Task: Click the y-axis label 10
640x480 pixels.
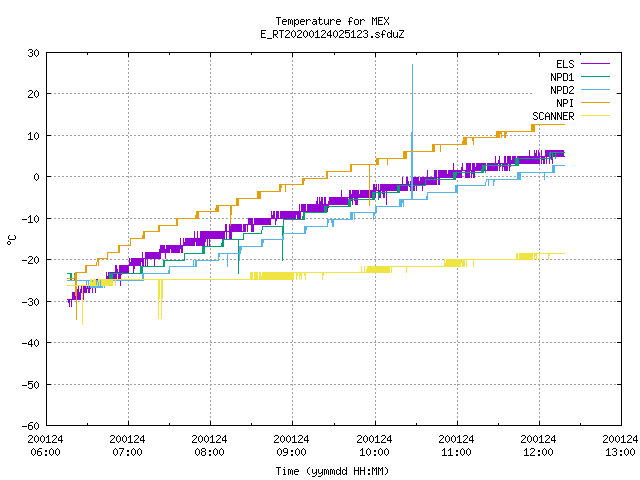Action: click(33, 136)
